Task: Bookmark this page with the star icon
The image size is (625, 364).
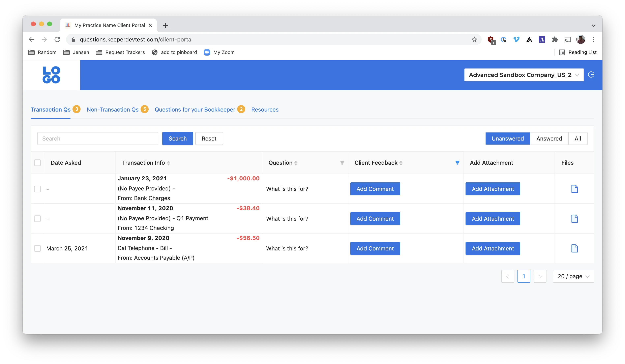Action: [x=474, y=39]
